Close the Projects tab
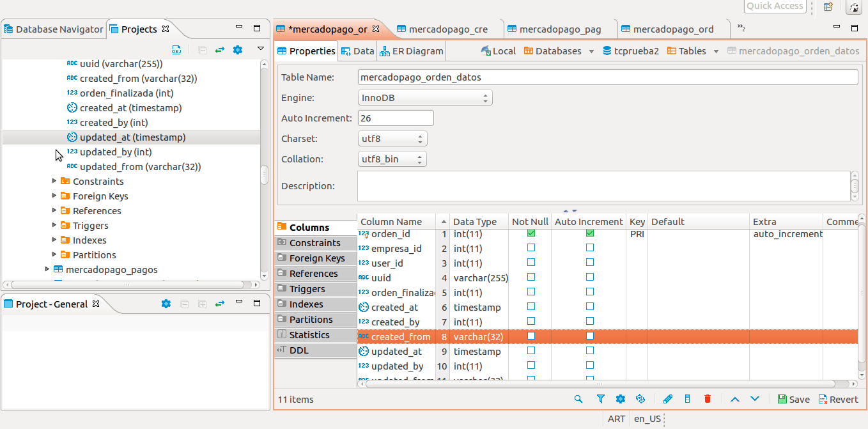Viewport: 868px width, 429px height. click(x=165, y=29)
